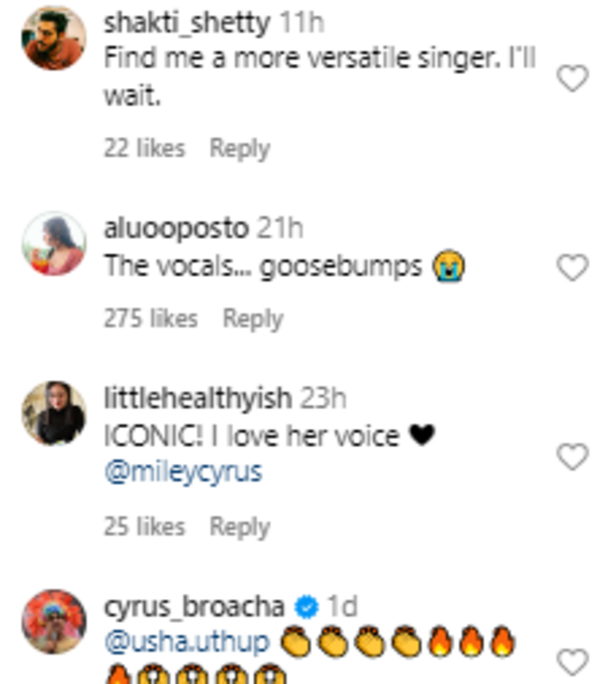Image resolution: width=616 pixels, height=684 pixels.
Task: View 22 likes on shakti_shetty's comment
Action: (144, 148)
